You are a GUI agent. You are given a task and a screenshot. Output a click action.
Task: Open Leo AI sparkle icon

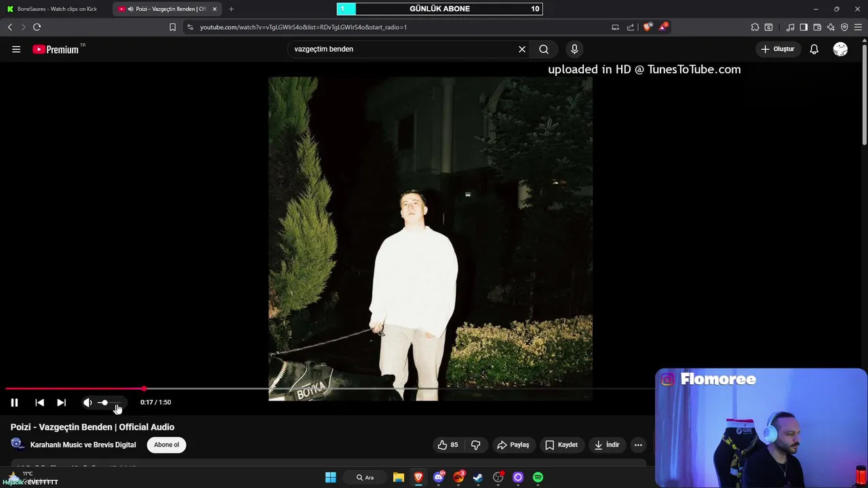coord(831,27)
